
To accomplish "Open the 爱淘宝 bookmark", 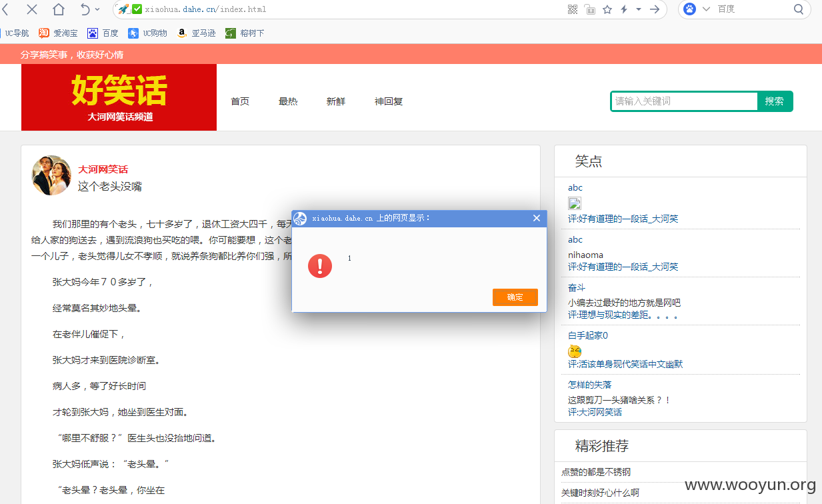I will click(58, 33).
